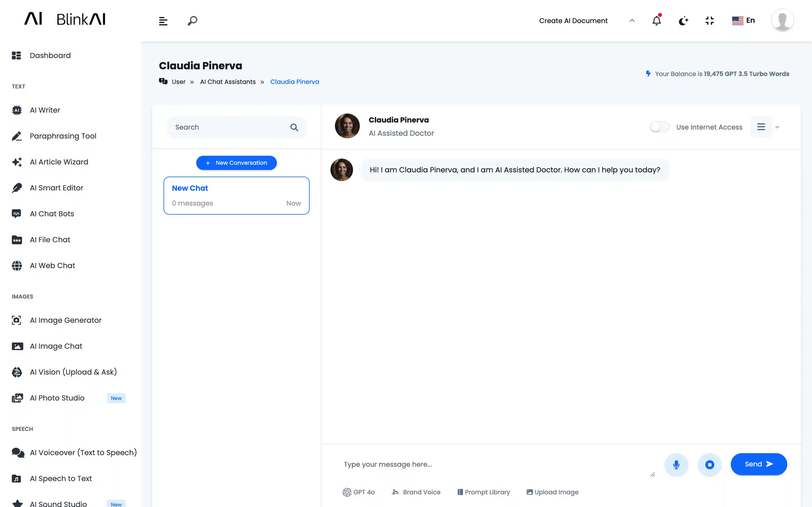The height and width of the screenshot is (507, 812).
Task: Collapse sidebar with the hamburger icon
Action: [x=163, y=21]
